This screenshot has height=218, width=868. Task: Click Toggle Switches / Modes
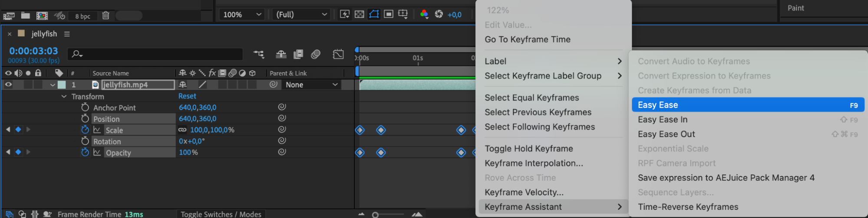click(x=221, y=214)
